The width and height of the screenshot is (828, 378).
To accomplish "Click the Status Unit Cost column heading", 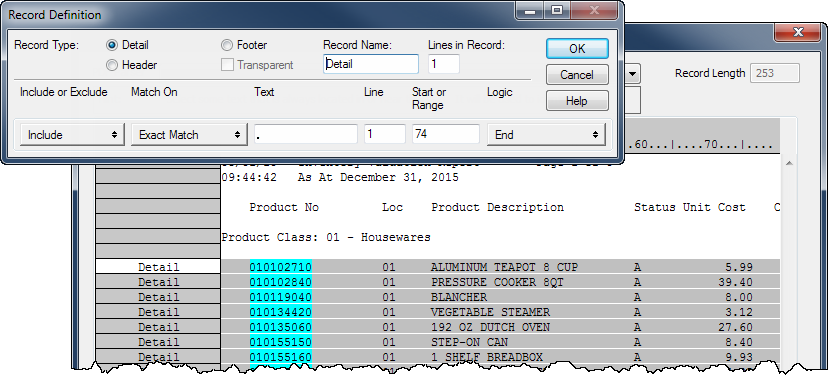I will point(690,207).
